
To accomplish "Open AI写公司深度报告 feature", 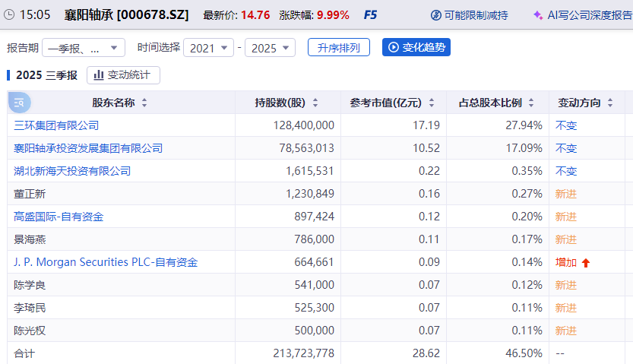I will (x=581, y=14).
